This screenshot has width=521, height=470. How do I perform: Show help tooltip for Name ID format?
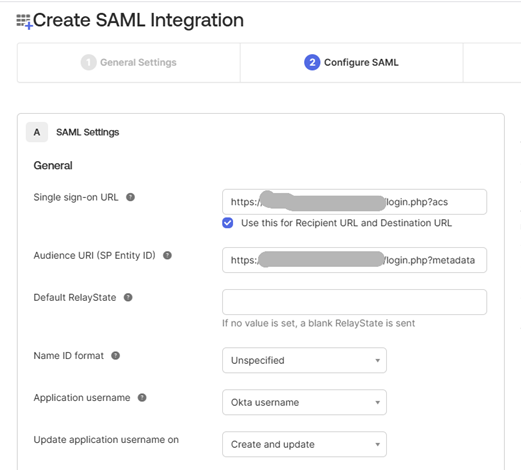(x=115, y=356)
